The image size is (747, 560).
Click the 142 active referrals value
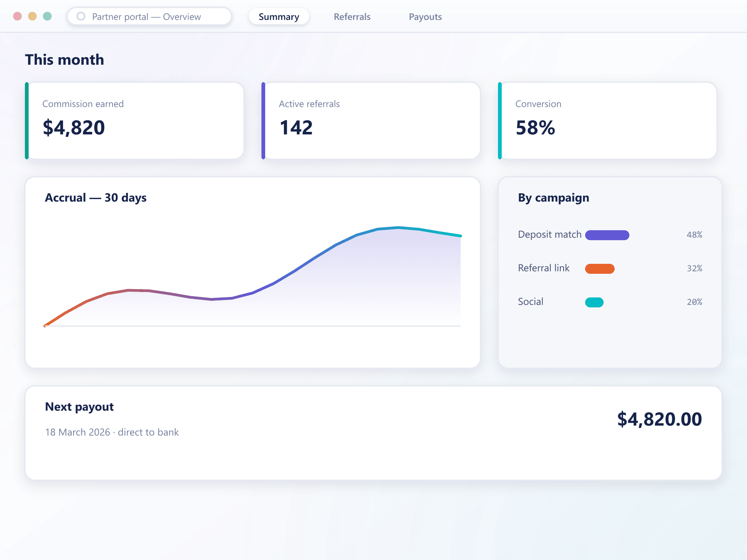(x=296, y=127)
